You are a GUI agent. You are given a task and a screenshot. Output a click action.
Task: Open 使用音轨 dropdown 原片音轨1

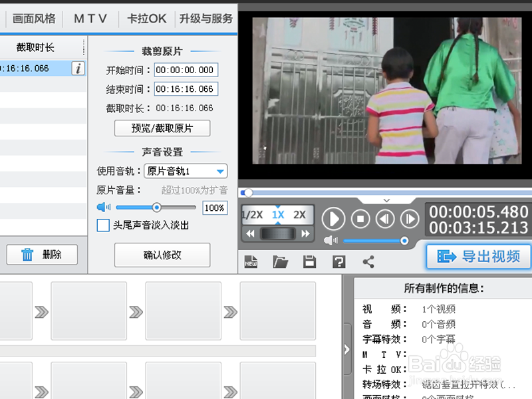click(186, 171)
